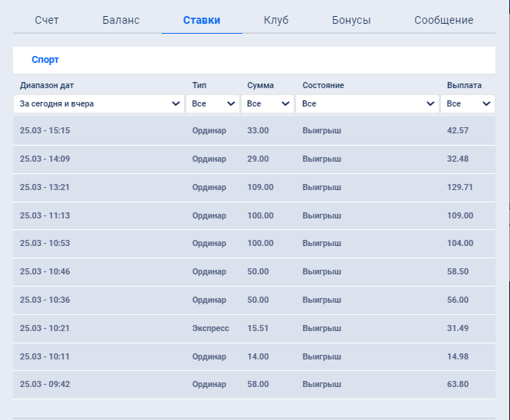This screenshot has width=510, height=420.
Task: Go to the Бонусы tab
Action: click(x=351, y=20)
